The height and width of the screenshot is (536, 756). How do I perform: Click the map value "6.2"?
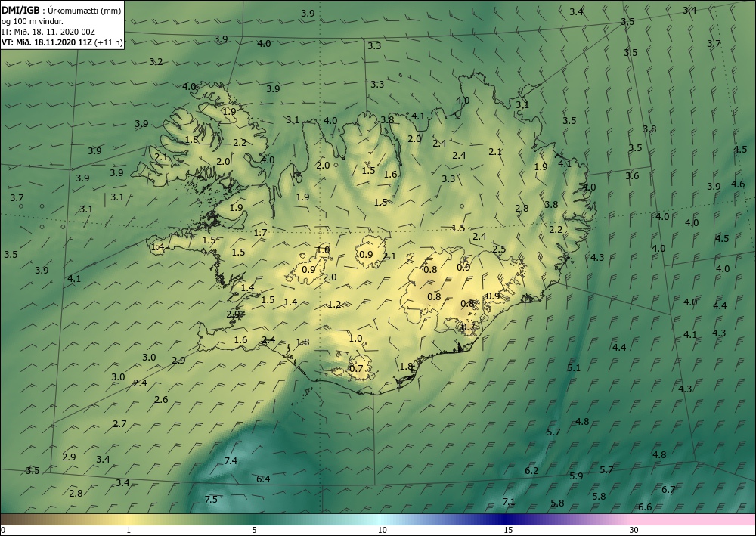click(531, 470)
